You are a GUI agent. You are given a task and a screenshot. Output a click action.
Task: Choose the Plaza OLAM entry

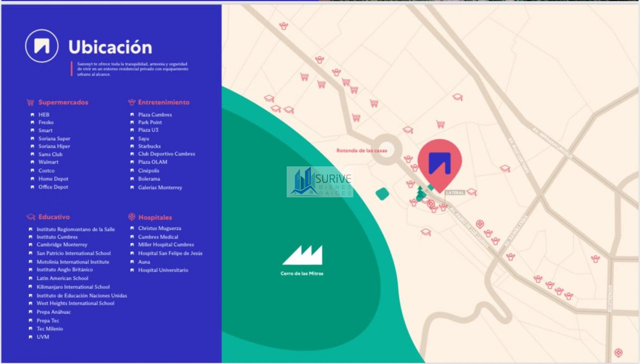click(153, 162)
